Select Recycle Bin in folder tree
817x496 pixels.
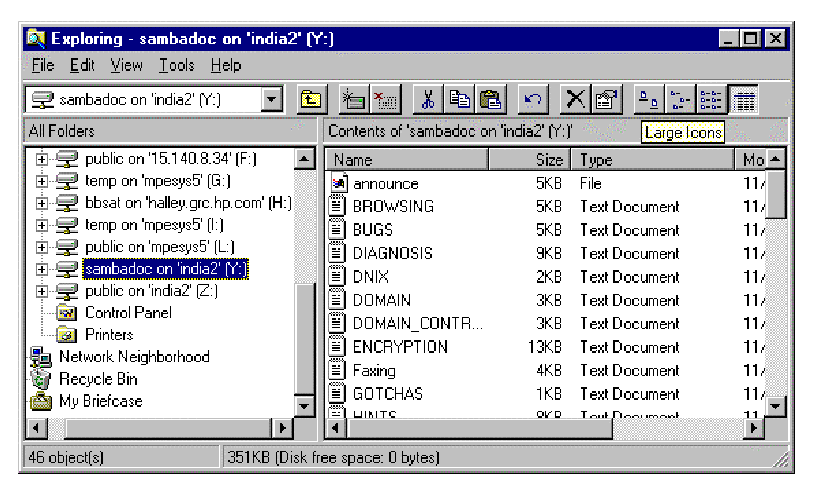[x=98, y=379]
